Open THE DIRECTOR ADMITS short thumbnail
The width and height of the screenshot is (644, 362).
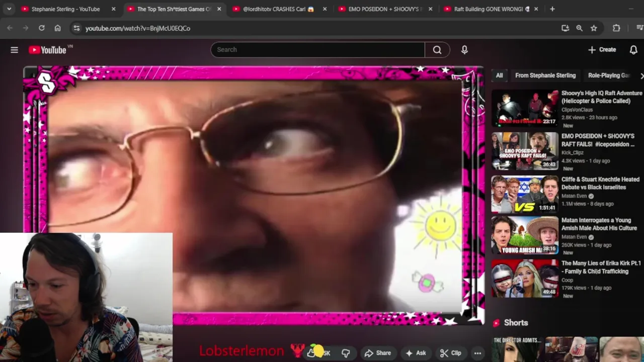pos(517,349)
